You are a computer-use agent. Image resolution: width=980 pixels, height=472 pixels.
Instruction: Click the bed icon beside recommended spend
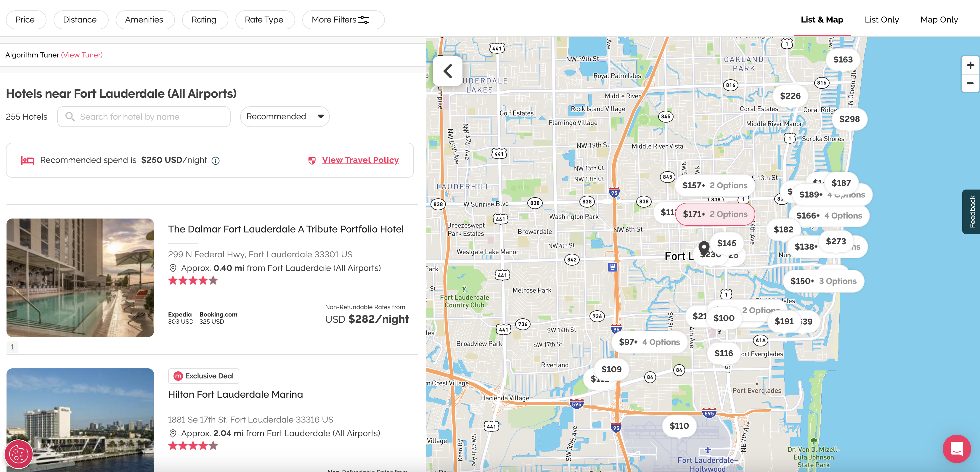pos(28,160)
